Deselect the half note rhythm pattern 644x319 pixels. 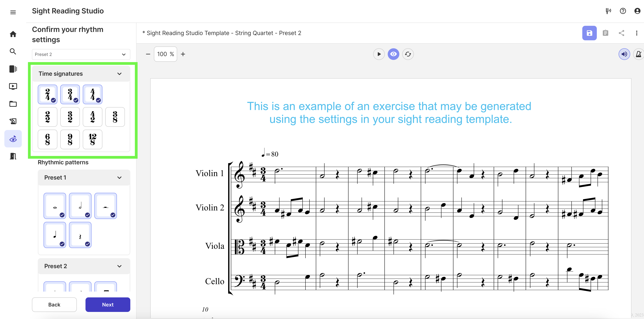pos(80,206)
